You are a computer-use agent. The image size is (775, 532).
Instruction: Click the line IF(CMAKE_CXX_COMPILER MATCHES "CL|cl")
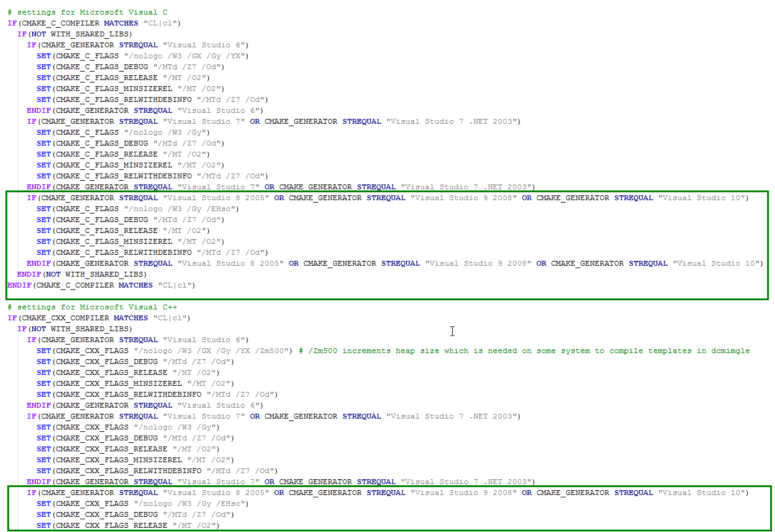coord(99,318)
